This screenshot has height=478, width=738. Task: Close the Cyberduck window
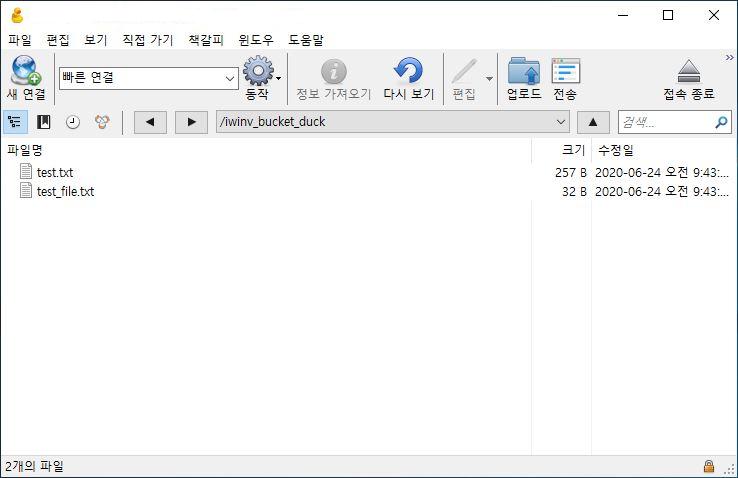click(x=714, y=16)
